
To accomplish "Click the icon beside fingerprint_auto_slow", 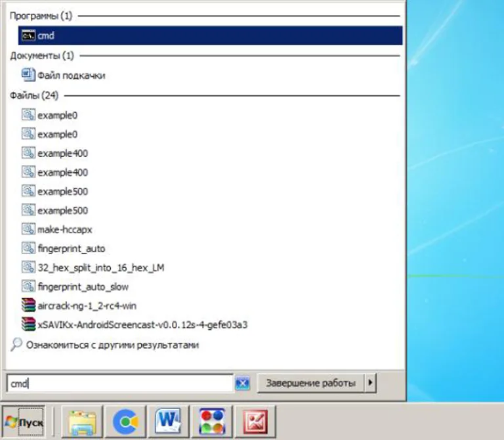I will tap(28, 286).
